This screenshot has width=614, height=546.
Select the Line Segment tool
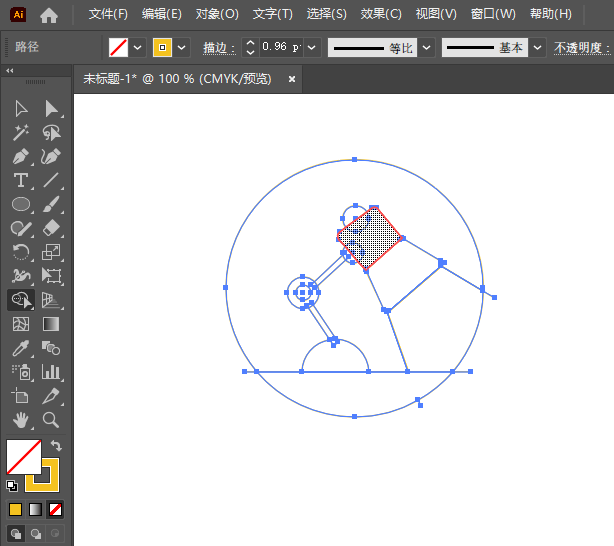51,181
